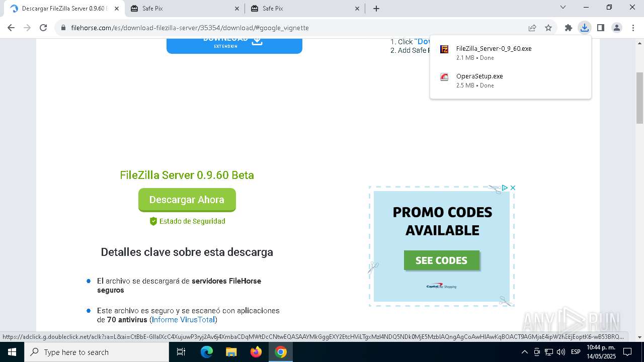Close the ad with the X icon
The height and width of the screenshot is (362, 644).
tap(513, 188)
